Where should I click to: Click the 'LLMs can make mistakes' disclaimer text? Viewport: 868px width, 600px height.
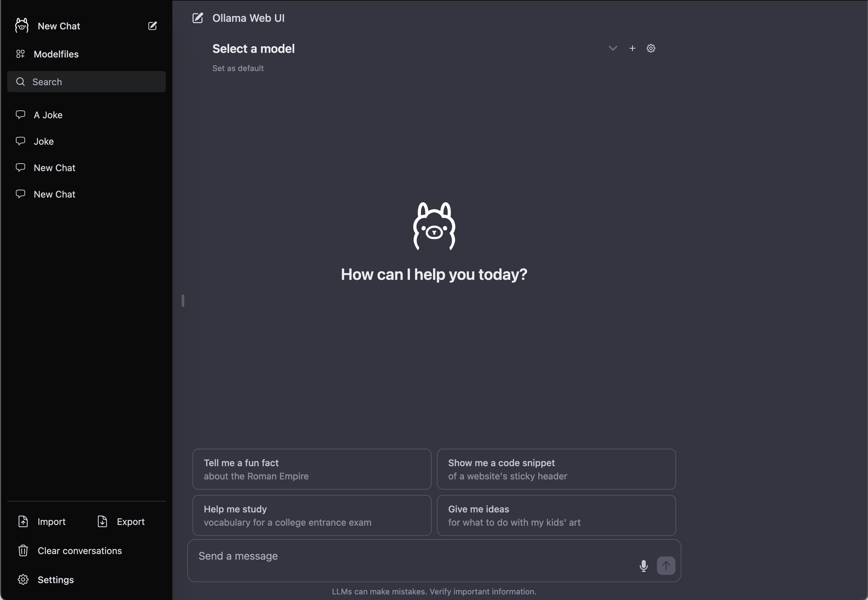(x=434, y=592)
